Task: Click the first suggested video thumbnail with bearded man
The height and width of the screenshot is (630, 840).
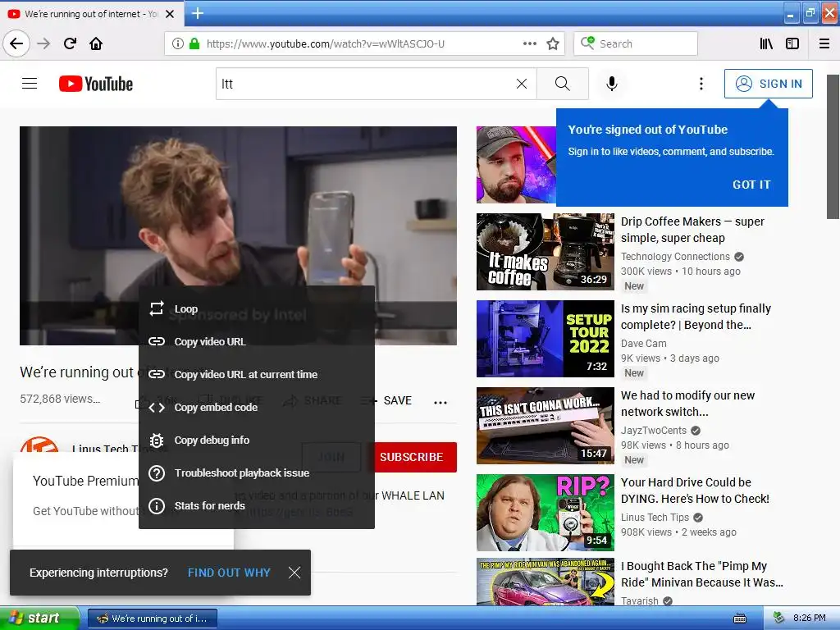Action: pyautogui.click(x=516, y=164)
